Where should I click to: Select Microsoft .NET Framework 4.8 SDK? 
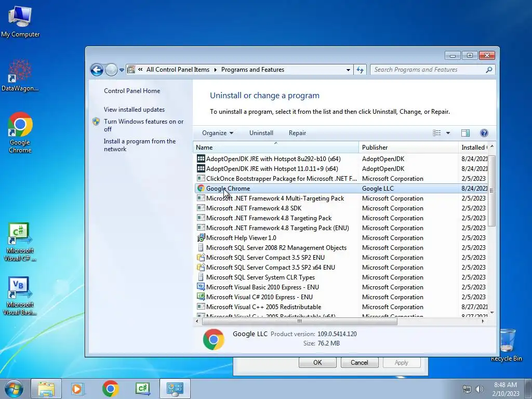pyautogui.click(x=341, y=208)
